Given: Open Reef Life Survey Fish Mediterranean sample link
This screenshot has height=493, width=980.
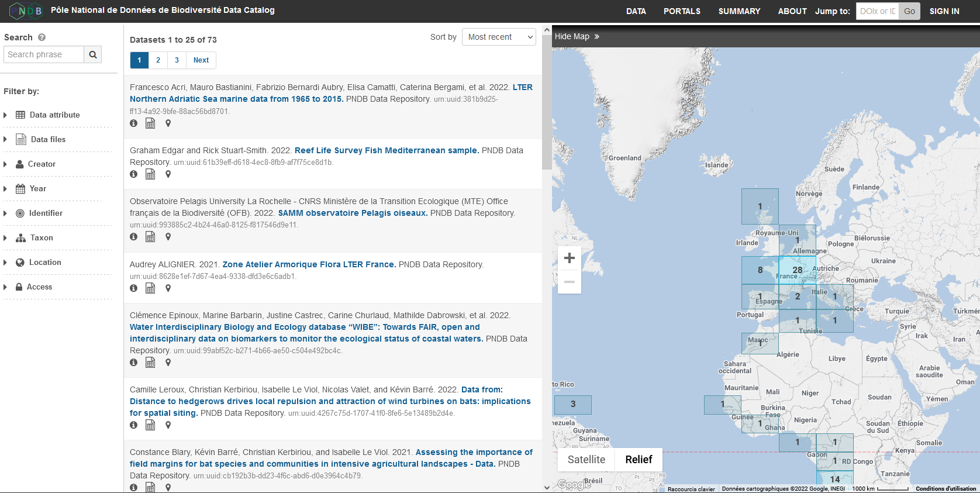Looking at the screenshot, I should click(387, 150).
